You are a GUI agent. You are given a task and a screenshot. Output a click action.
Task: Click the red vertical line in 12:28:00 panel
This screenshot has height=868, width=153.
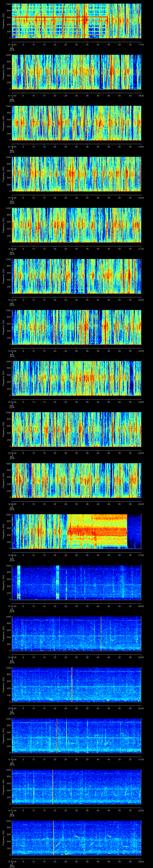point(101,633)
